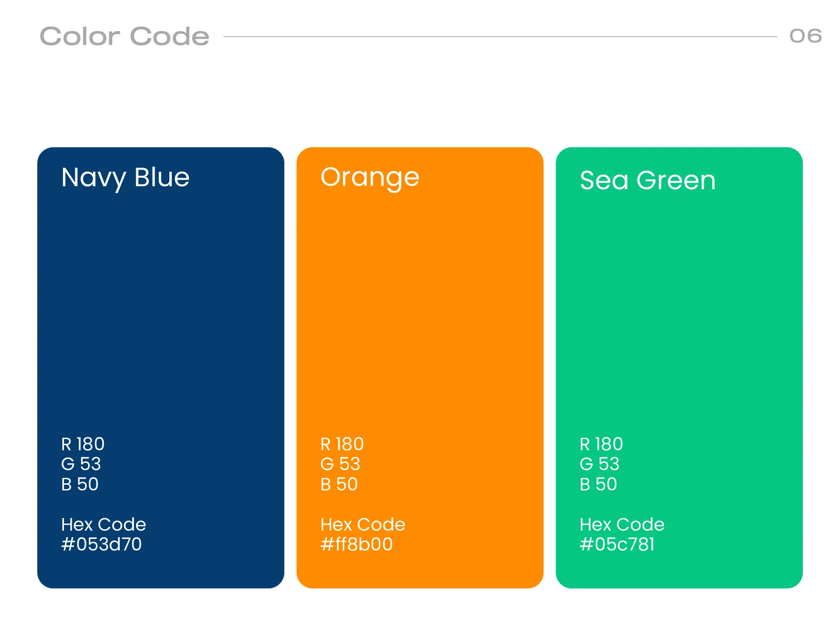Select "B 50" on the Navy Blue card
Image resolution: width=840 pixels, height=630 pixels.
[80, 484]
